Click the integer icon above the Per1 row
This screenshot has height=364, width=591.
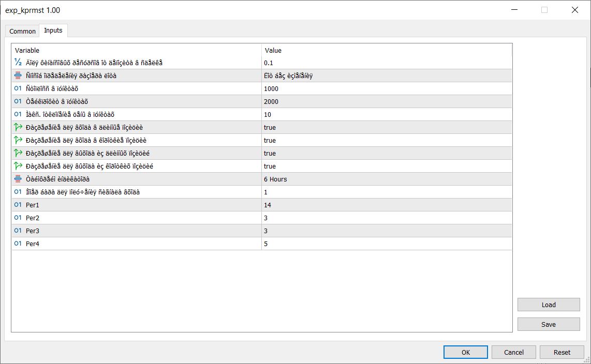tap(18, 192)
